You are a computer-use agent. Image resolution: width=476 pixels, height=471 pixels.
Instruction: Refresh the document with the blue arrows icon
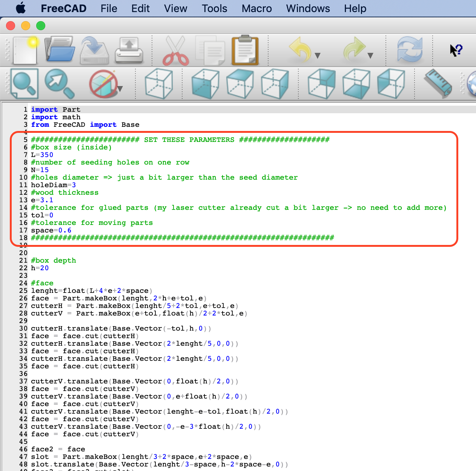tap(410, 50)
